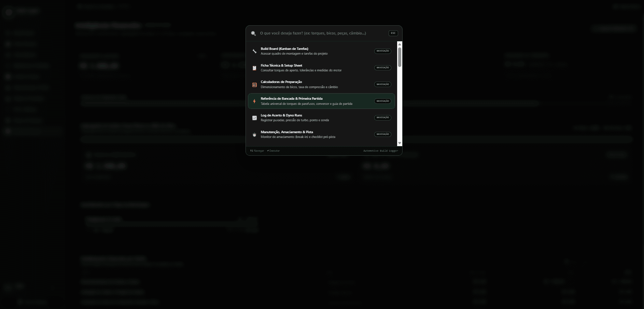Go to Referência de Bancada & Primeira Partida
Image resolution: width=644 pixels, height=309 pixels.
(321, 101)
